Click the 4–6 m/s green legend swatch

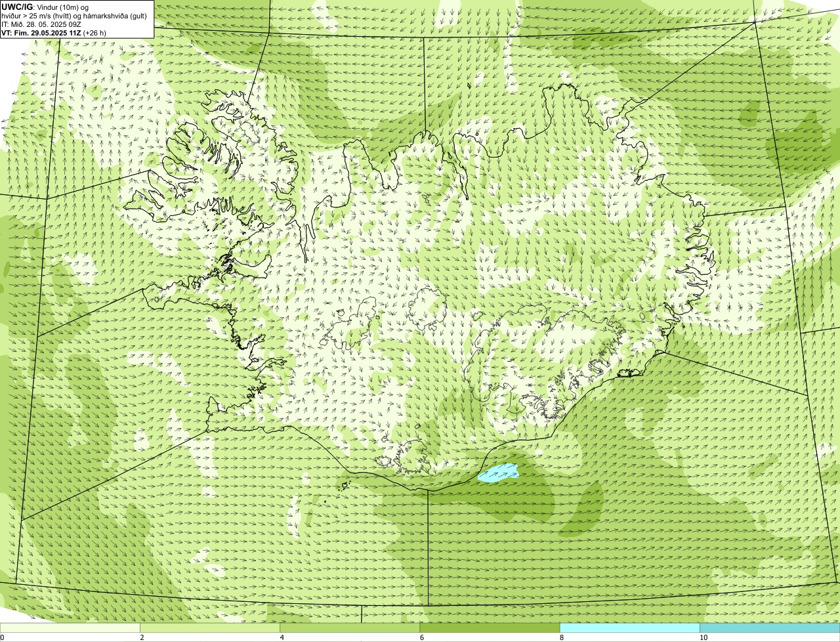pos(350,628)
